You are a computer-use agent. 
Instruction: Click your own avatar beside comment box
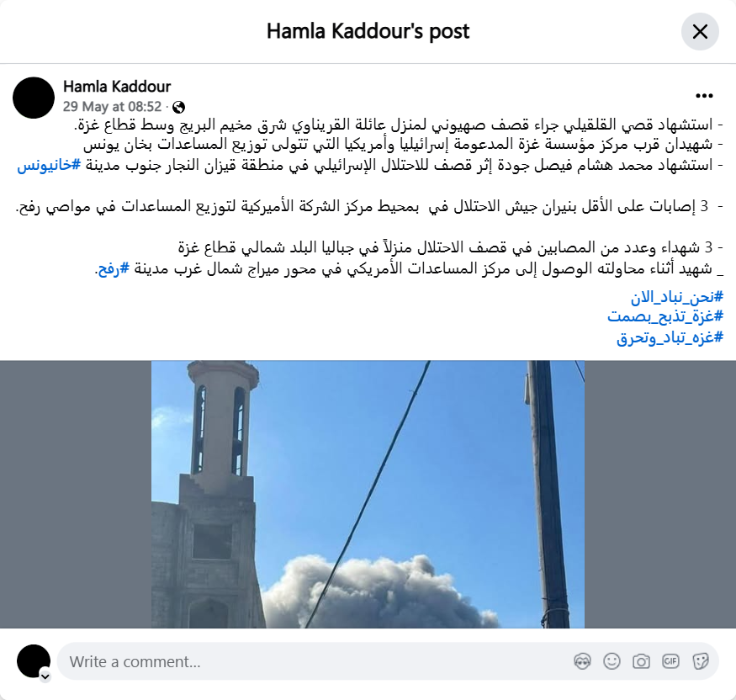point(34,661)
